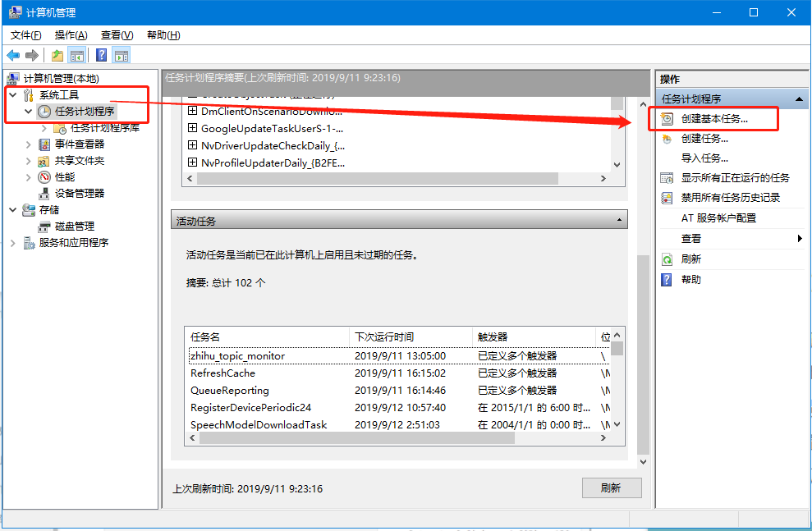Navigate back using the toolbar back arrow
Viewport: 812px width, 531px height.
click(11, 54)
